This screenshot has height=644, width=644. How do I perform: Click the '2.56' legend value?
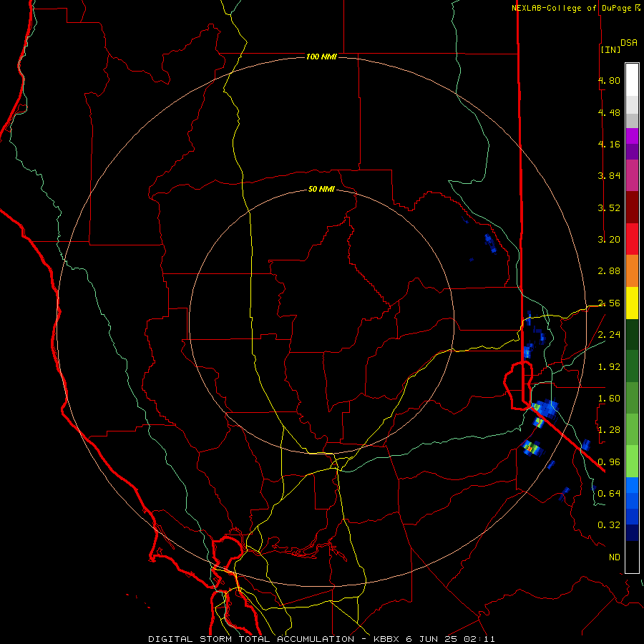pos(610,303)
